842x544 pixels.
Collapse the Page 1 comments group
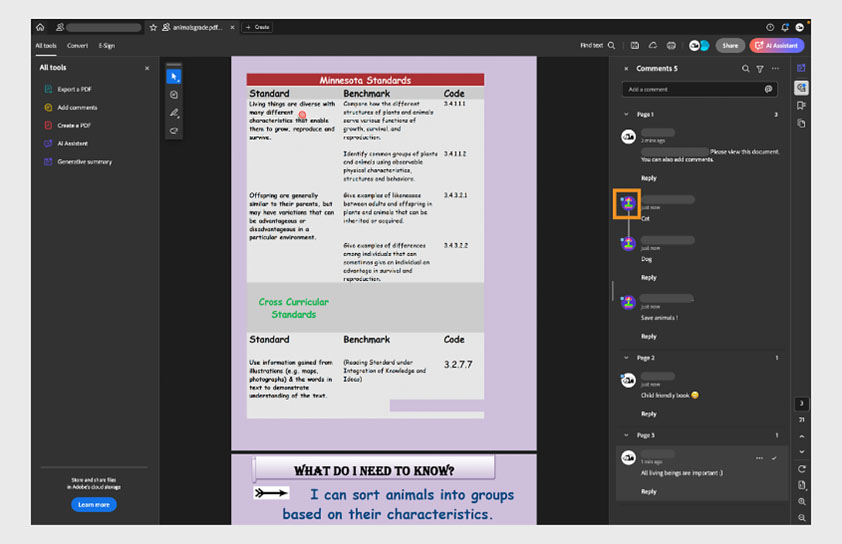627,114
